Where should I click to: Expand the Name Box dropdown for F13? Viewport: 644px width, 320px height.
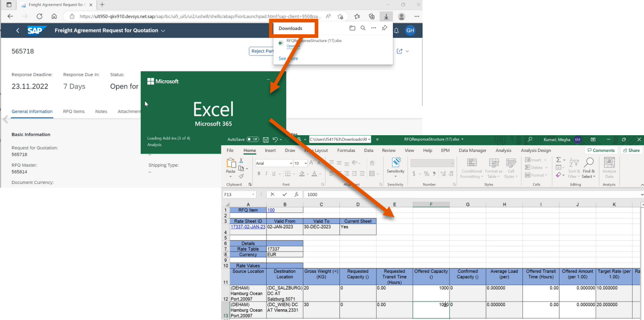[x=253, y=195]
